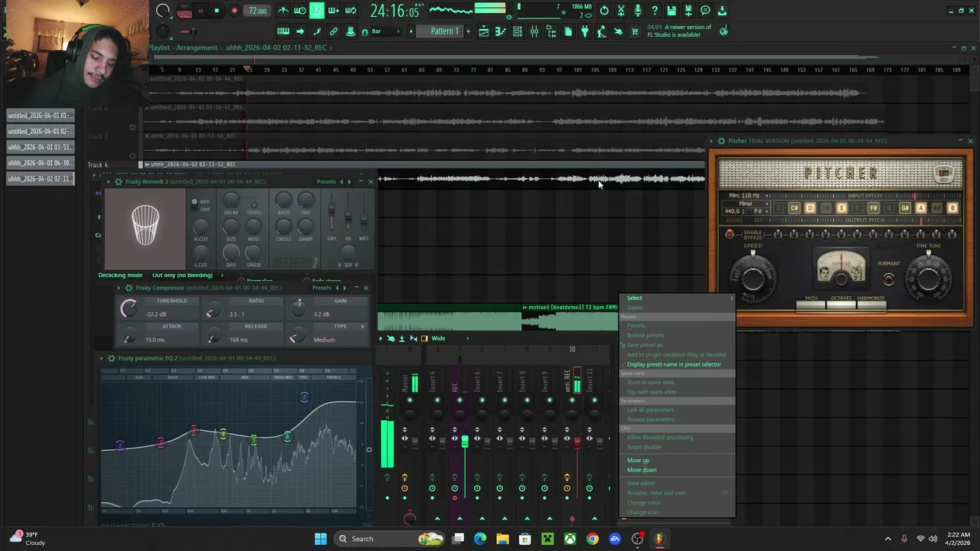Viewport: 980px width, 551px height.
Task: Open the Mixer view icon
Action: [534, 31]
